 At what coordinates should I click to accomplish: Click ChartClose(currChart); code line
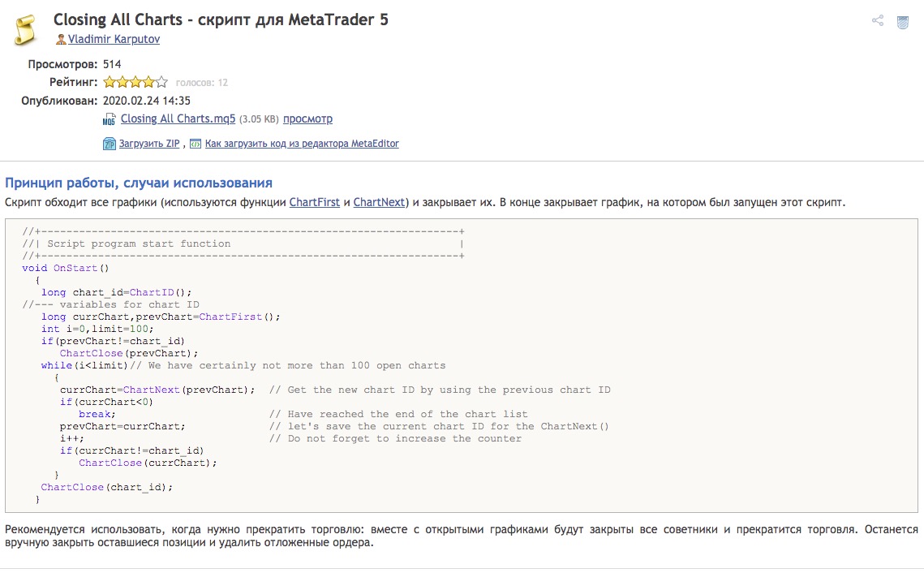148,463
